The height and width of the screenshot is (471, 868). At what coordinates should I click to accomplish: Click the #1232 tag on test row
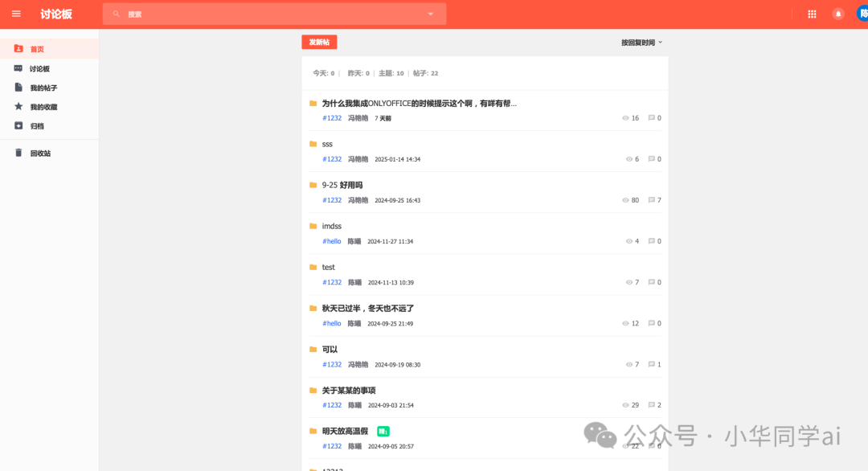coord(332,282)
